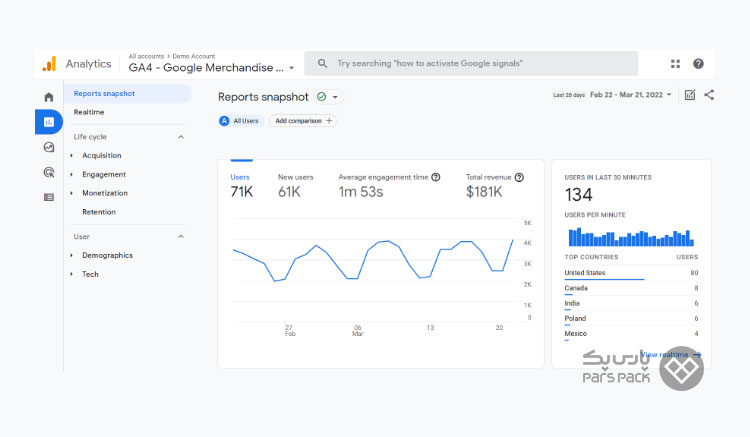This screenshot has height=437, width=750.
Task: Click the All Users chip
Action: tap(241, 121)
